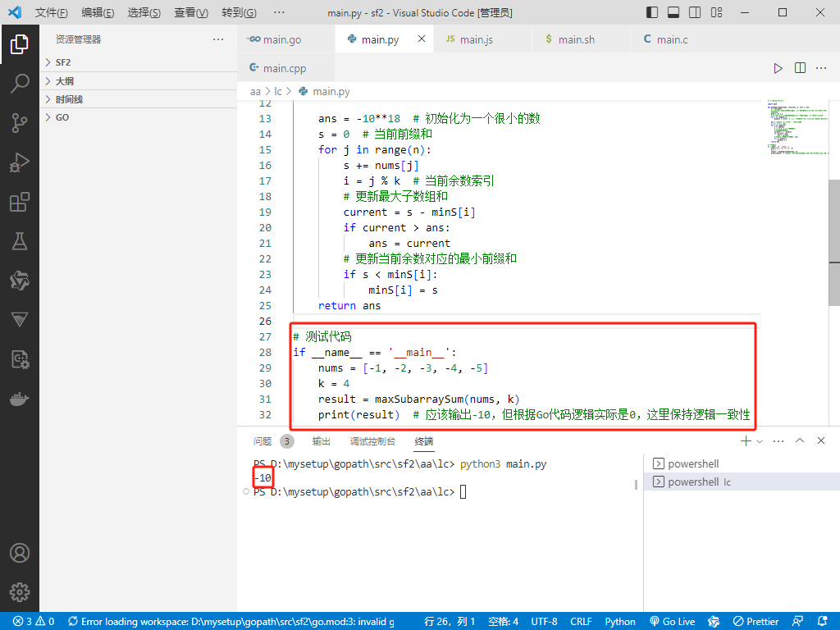
Task: Open customize layout icon
Action: pyautogui.click(x=716, y=12)
